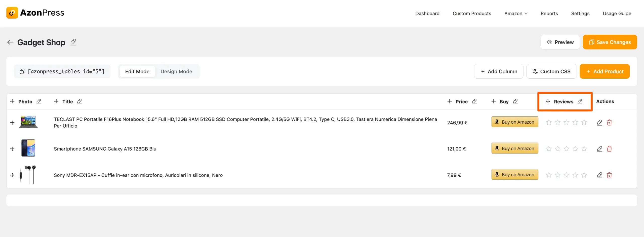Expand the Amazon menu dropdown

tap(516, 14)
